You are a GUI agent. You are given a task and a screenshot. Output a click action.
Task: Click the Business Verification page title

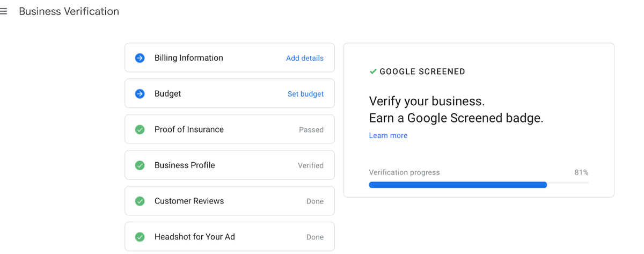point(69,11)
